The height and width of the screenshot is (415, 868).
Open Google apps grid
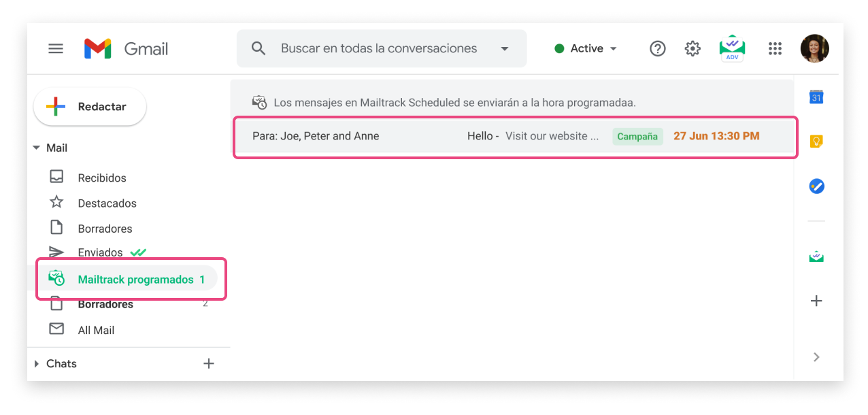[x=775, y=48]
